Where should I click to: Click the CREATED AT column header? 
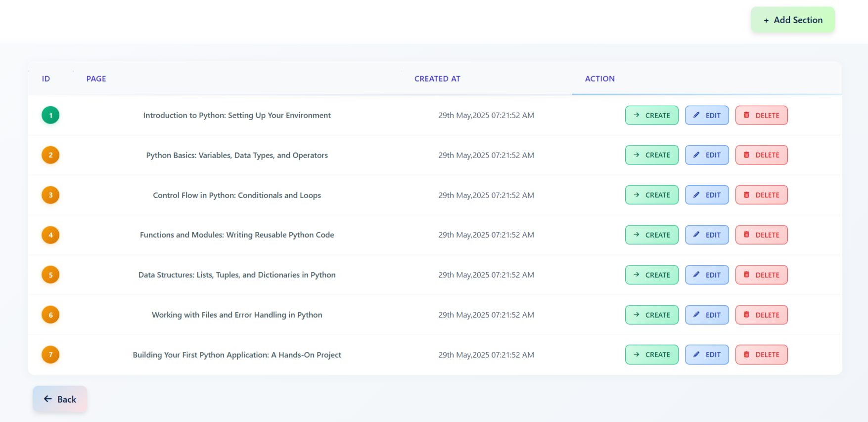437,79
